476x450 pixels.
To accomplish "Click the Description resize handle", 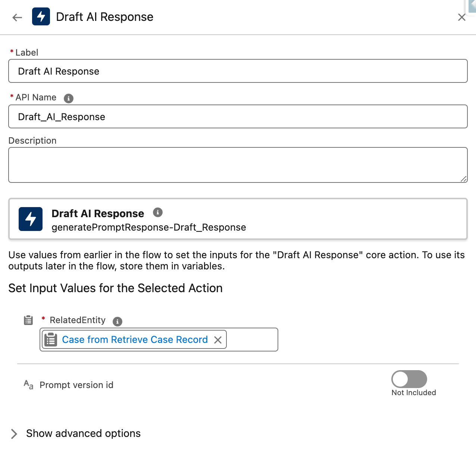I will coord(464,179).
